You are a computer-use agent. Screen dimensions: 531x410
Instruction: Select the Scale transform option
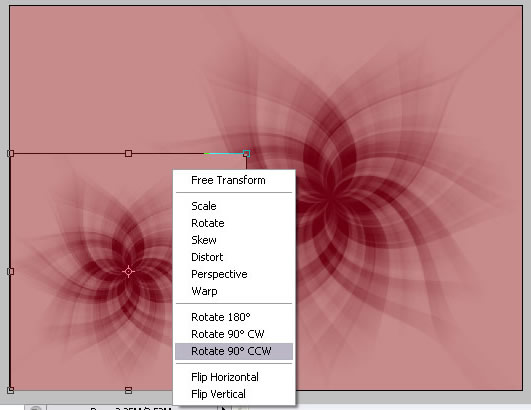tap(234, 206)
